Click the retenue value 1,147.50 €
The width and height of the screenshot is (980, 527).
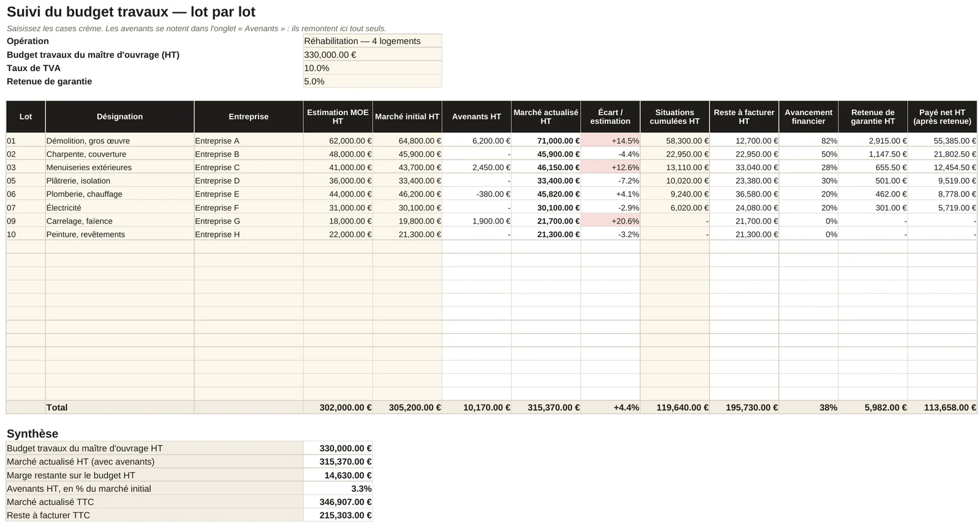[873, 154]
